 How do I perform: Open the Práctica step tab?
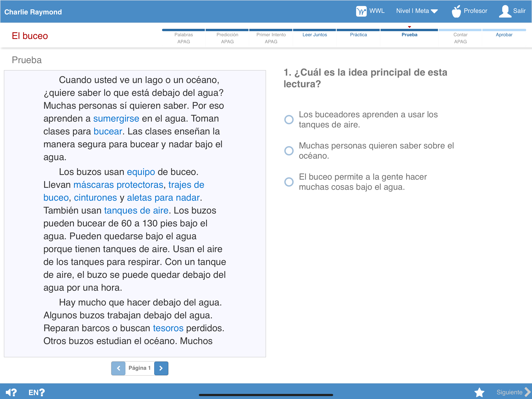358,35
